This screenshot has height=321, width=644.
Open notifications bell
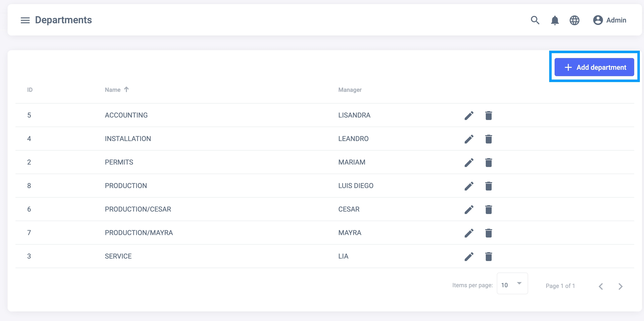click(555, 20)
